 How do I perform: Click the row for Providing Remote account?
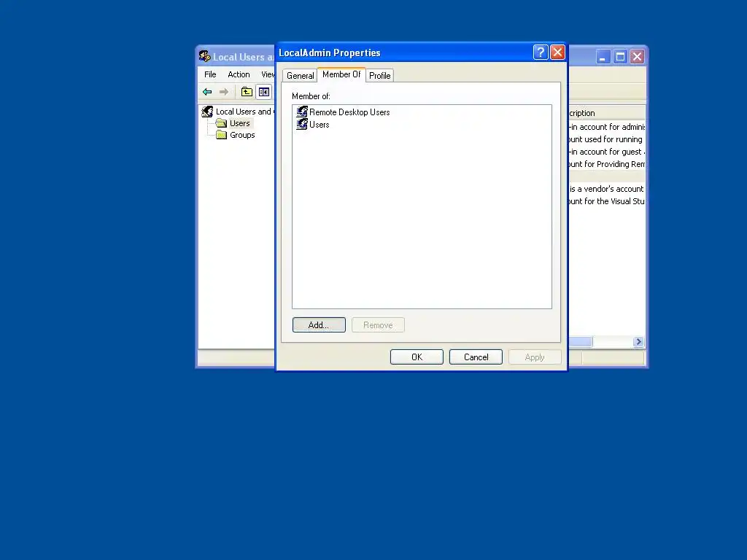pos(606,164)
